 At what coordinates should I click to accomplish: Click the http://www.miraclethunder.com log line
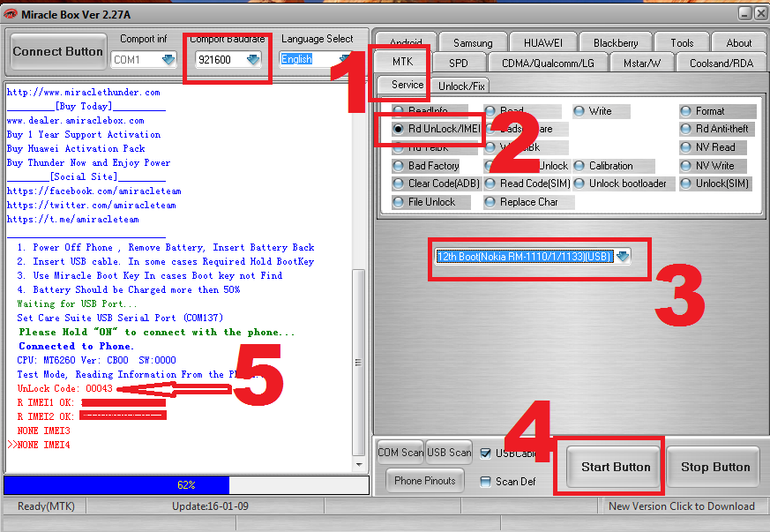[84, 93]
